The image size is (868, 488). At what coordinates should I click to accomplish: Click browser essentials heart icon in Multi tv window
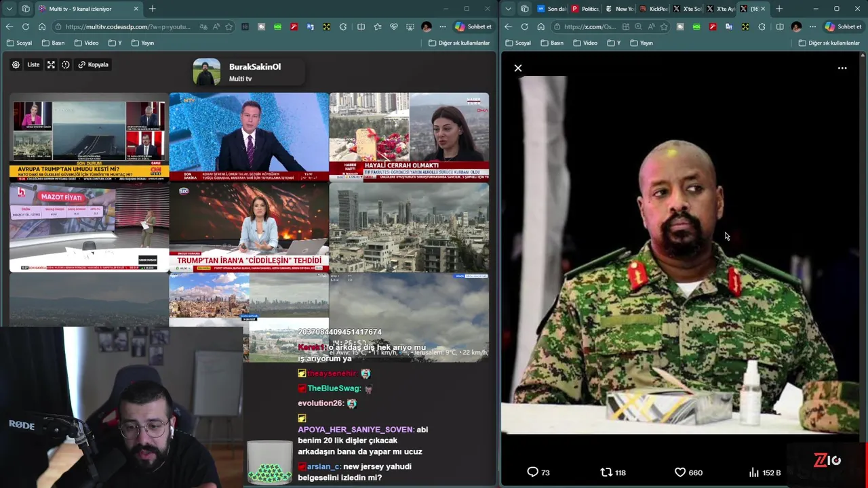pyautogui.click(x=394, y=26)
